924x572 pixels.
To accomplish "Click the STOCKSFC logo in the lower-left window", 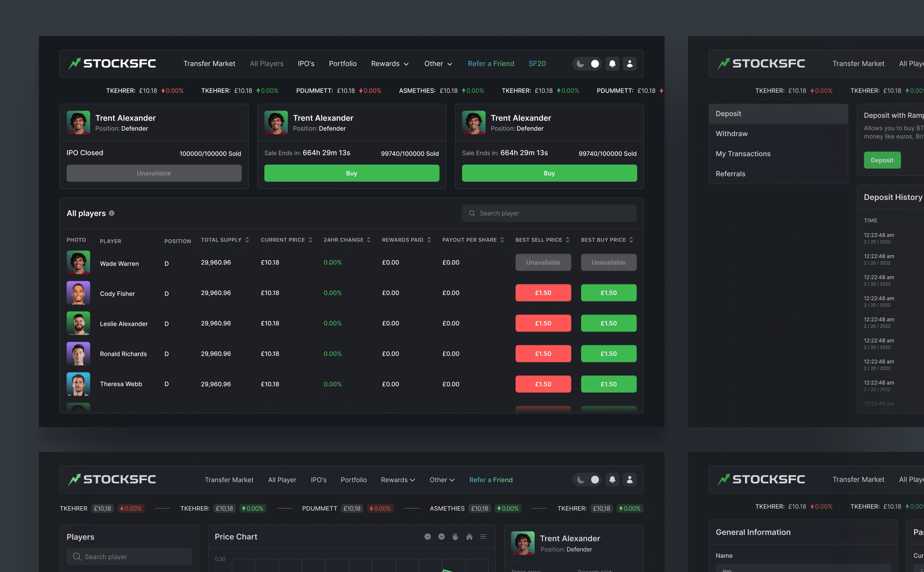I will 112,479.
